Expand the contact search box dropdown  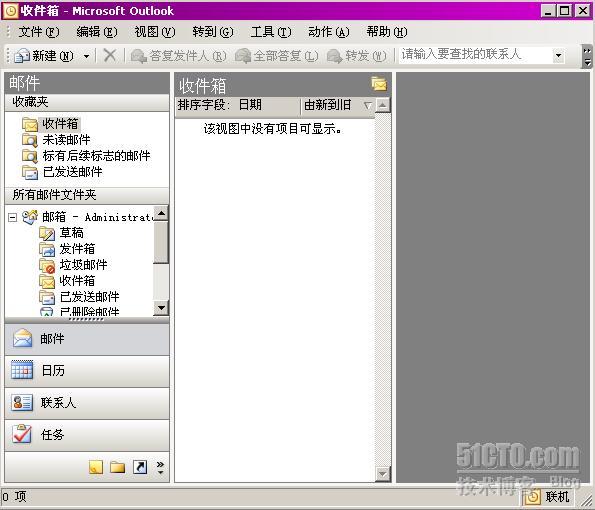pyautogui.click(x=559, y=55)
